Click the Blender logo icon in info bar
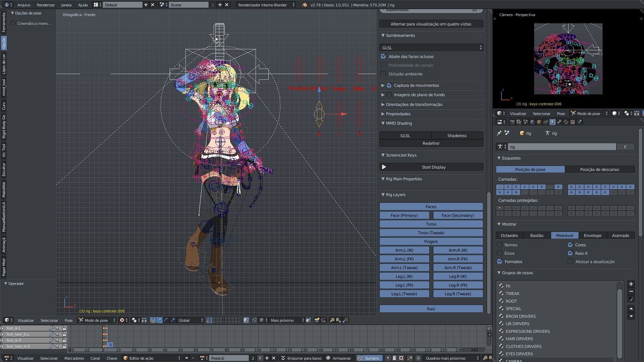Image resolution: width=644 pixels, height=362 pixels. tap(305, 5)
